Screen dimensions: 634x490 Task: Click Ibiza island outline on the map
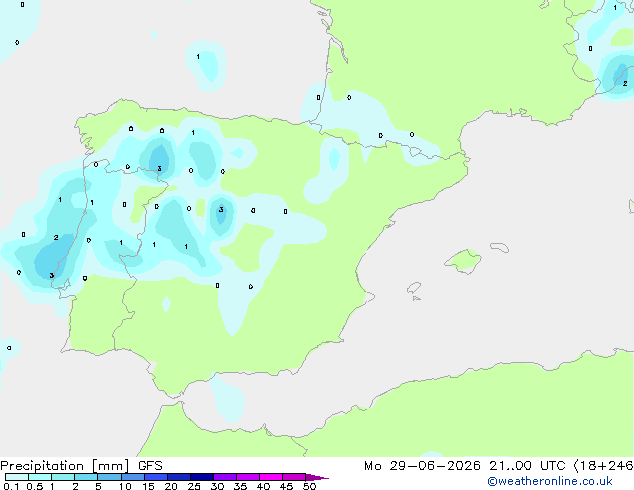414,288
